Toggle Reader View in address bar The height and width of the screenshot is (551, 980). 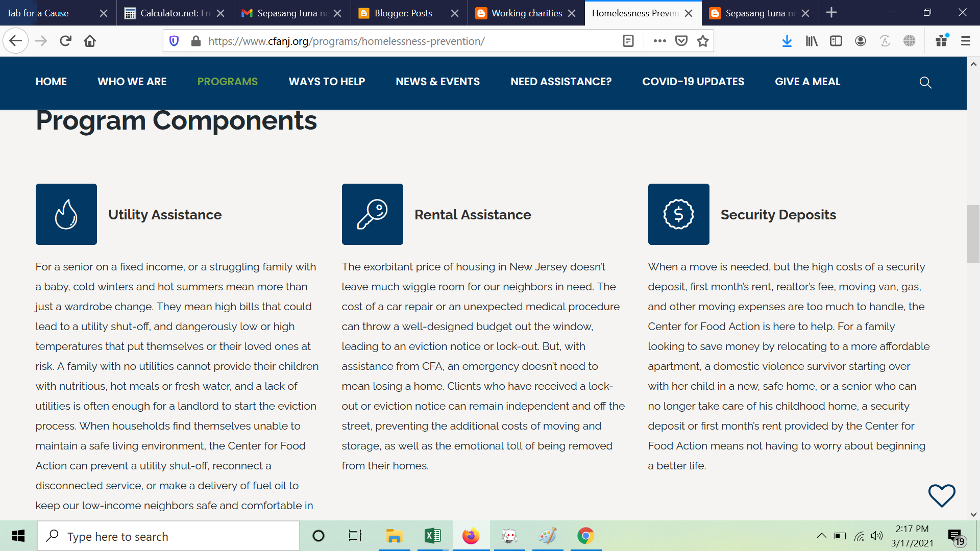point(628,41)
